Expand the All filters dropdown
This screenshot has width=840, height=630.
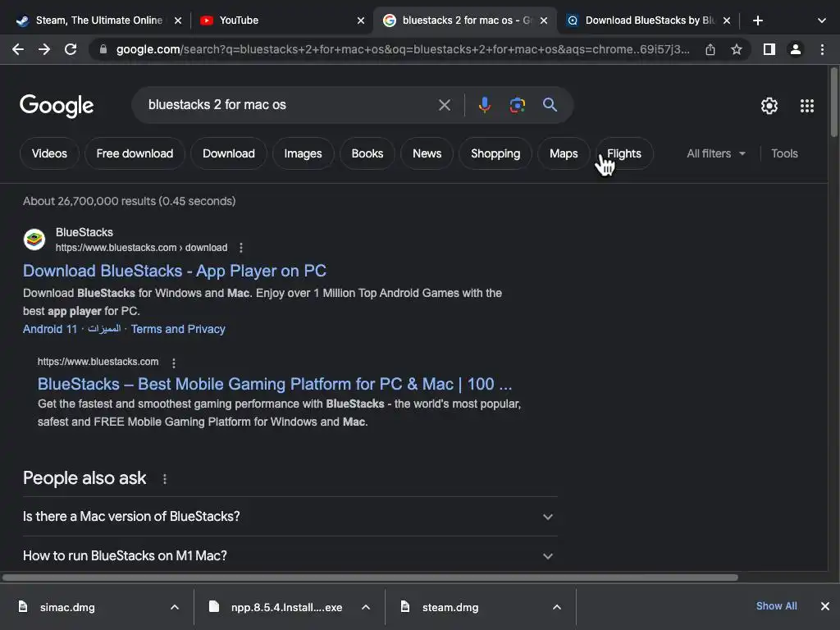(x=716, y=153)
